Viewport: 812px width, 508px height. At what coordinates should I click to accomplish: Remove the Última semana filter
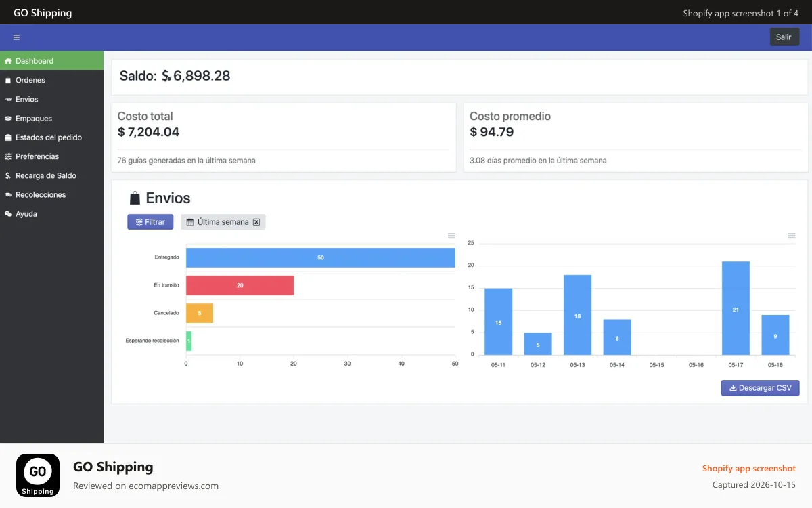256,222
